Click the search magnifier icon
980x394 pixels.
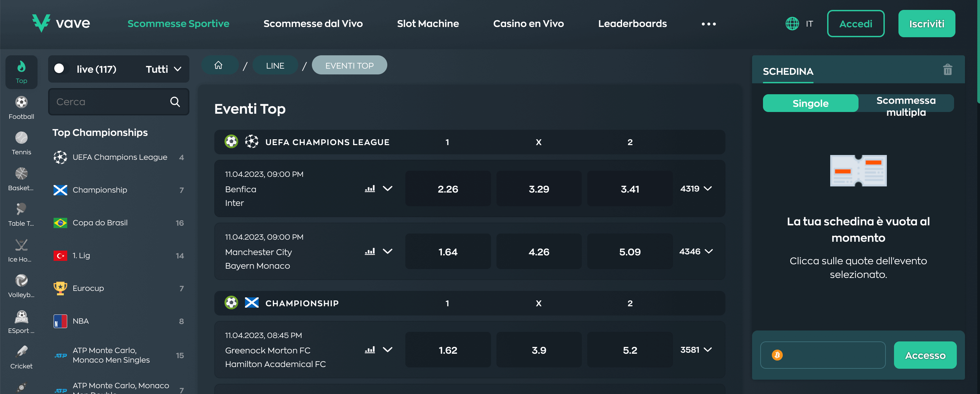(175, 102)
